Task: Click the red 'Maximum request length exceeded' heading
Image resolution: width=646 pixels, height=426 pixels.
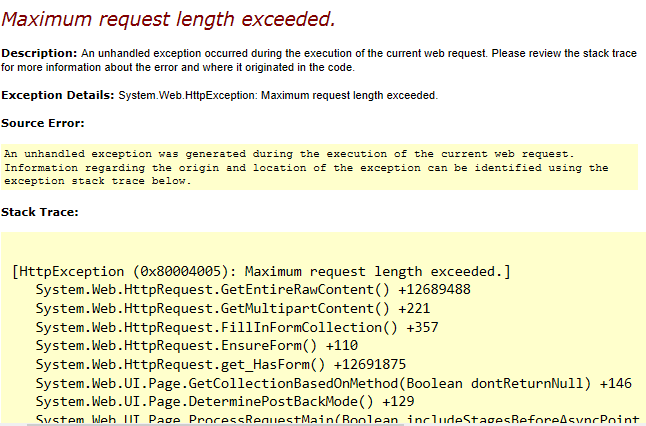Action: pyautogui.click(x=168, y=18)
